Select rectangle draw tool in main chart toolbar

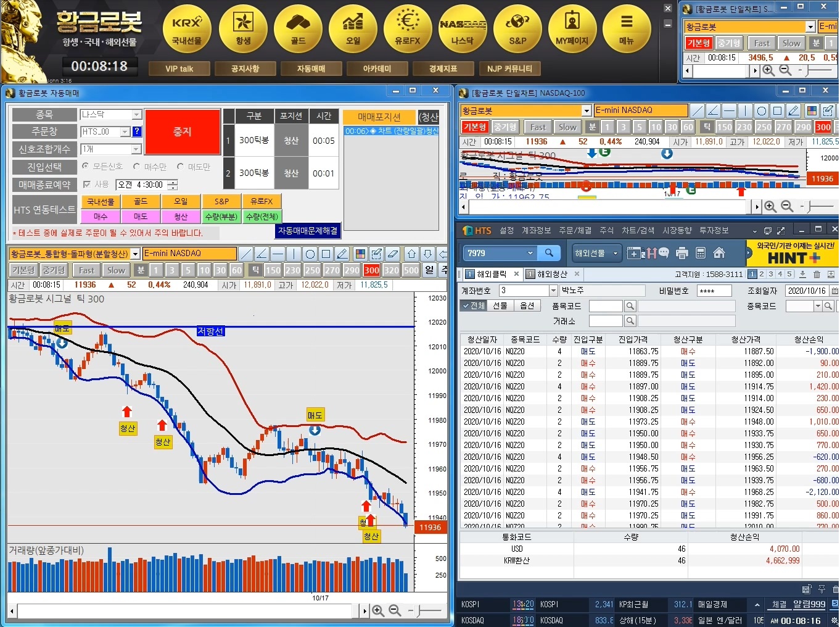(x=326, y=254)
